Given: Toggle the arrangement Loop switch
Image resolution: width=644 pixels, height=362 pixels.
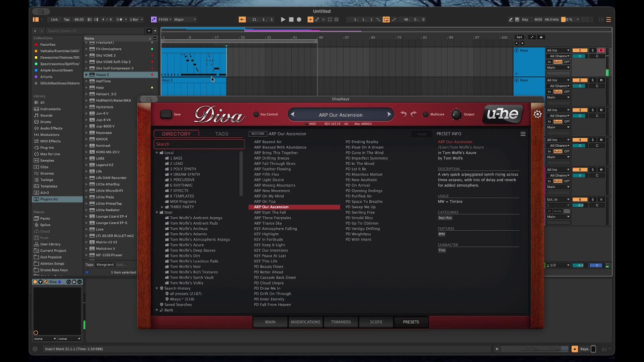Looking at the screenshot, I should pos(386,20).
